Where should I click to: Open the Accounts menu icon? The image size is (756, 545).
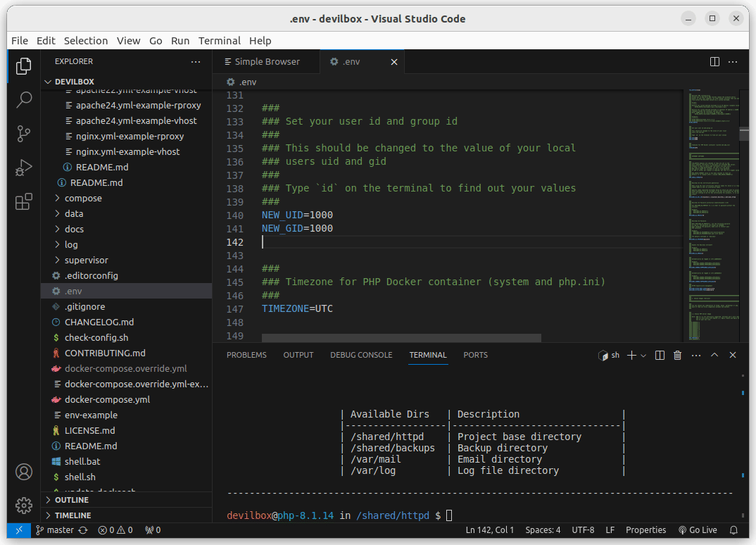[24, 471]
